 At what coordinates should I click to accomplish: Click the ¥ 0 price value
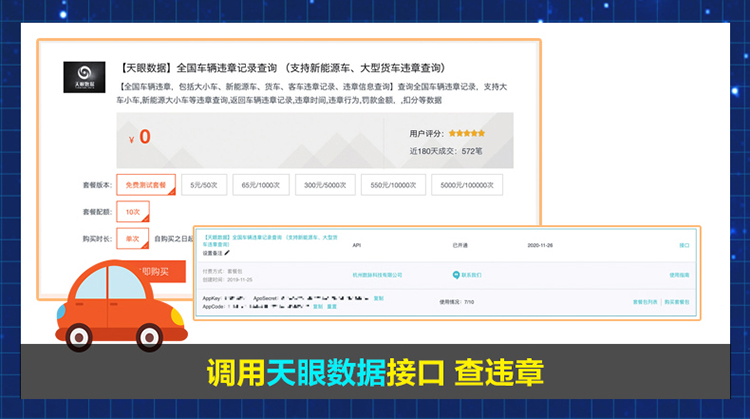point(140,137)
